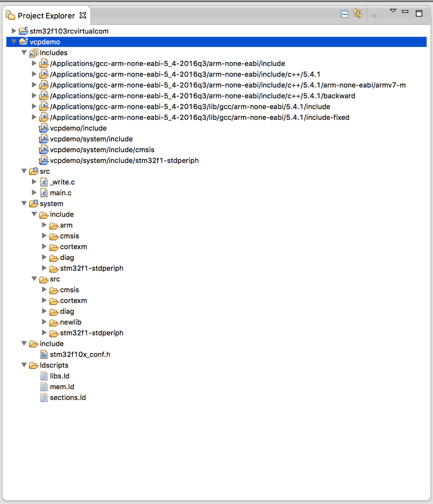Expand the include/c++/5.4.1 path
Image resolution: width=433 pixels, height=504 pixels.
point(34,74)
